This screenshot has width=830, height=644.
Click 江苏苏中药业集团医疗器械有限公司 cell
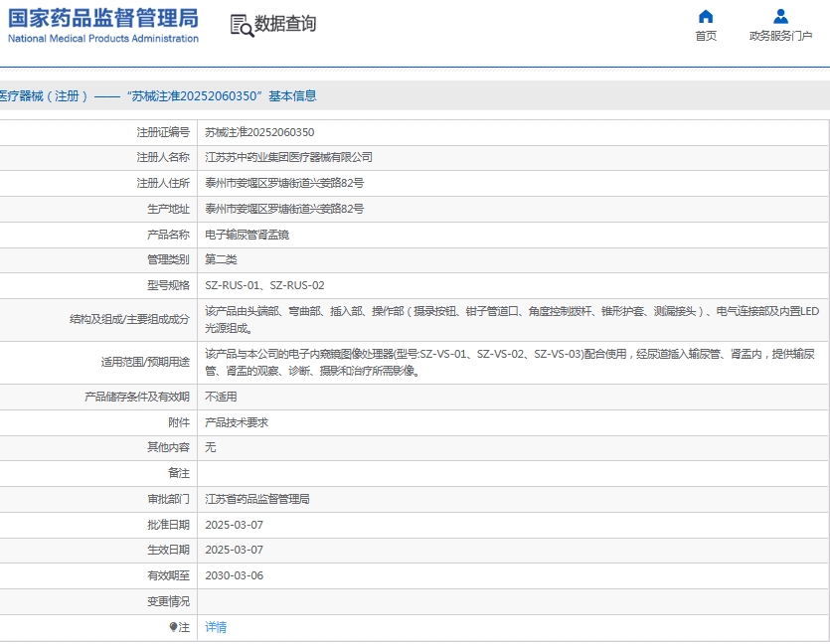pyautogui.click(x=288, y=157)
